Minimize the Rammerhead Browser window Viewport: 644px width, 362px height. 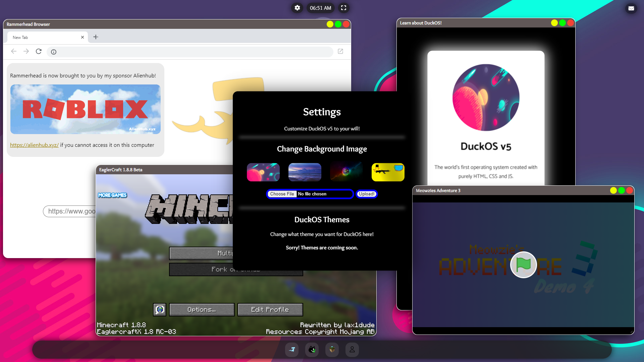tap(330, 24)
